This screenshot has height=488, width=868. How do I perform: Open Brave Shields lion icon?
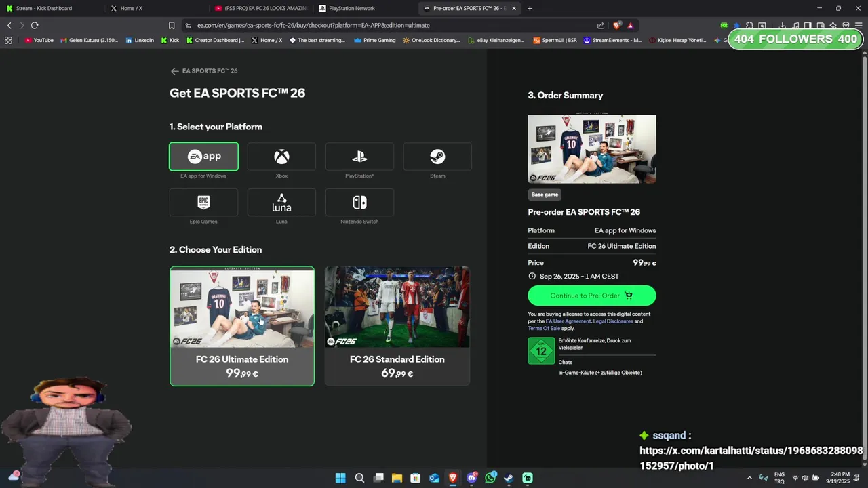click(x=617, y=26)
